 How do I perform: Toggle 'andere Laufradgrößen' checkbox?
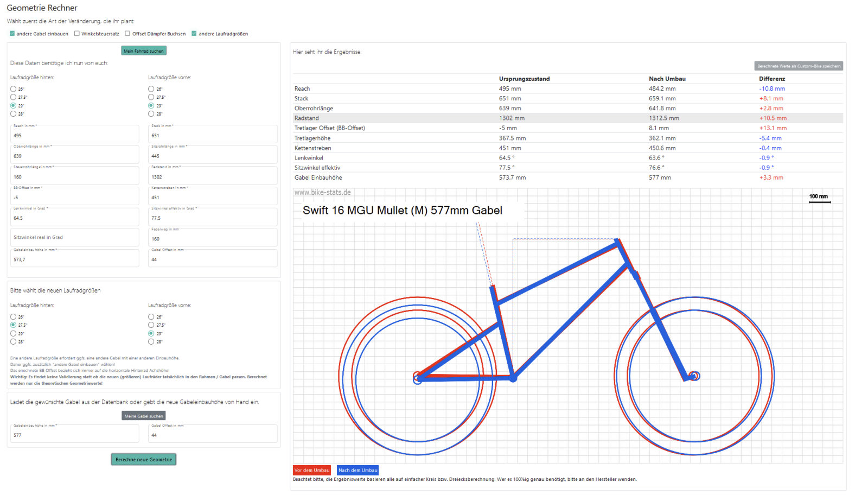tap(194, 34)
